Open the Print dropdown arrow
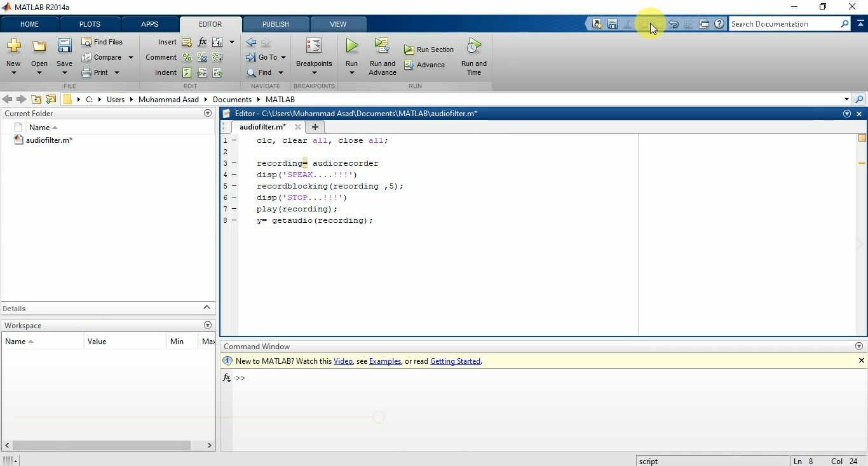The width and height of the screenshot is (868, 466). pyautogui.click(x=116, y=72)
